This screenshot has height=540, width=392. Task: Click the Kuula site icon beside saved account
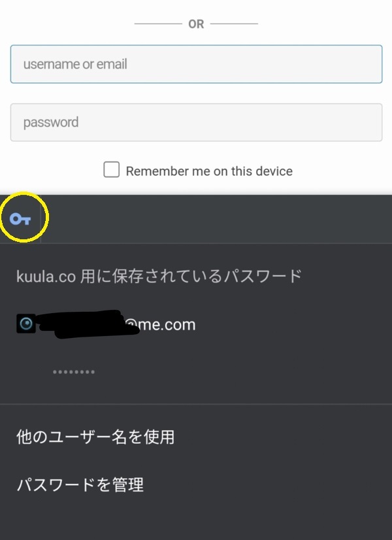point(26,324)
